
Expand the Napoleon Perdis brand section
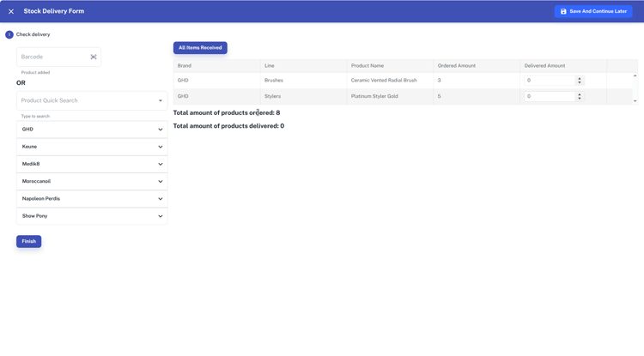(92, 199)
